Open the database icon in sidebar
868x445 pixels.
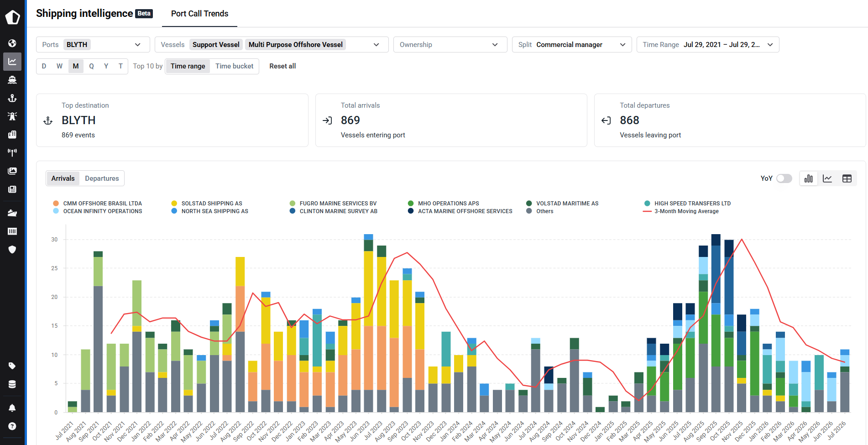pos(12,384)
